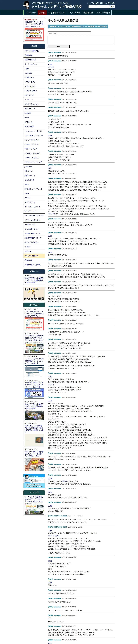Screen dimensions: 138x644
Task: Open ※新NISA board link
Action: pos(34,251)
